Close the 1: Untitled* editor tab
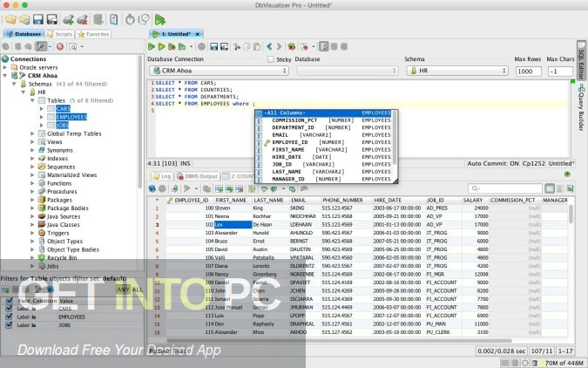Image resolution: width=588 pixels, height=368 pixels. pyautogui.click(x=197, y=34)
